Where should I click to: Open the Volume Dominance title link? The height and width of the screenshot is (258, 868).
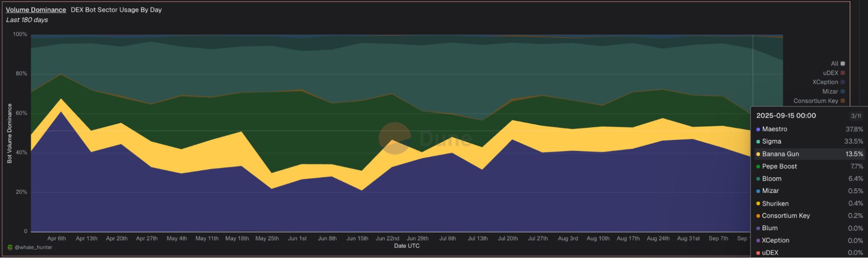click(x=36, y=10)
